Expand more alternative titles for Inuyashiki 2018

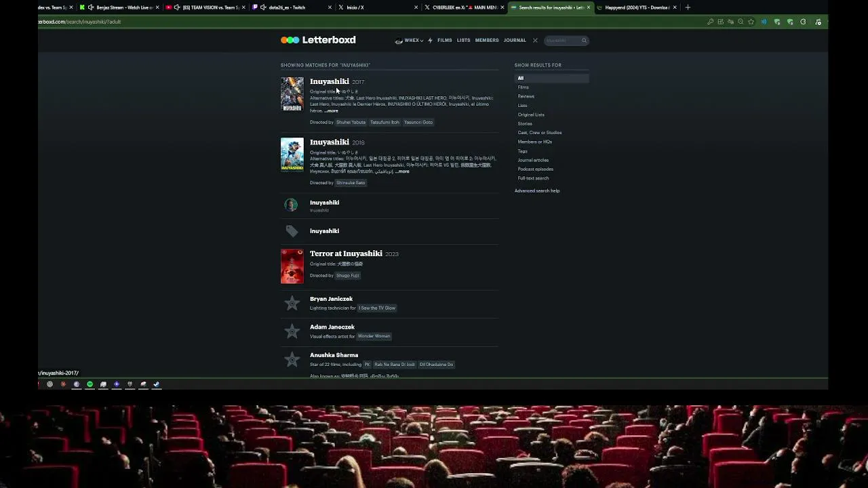[x=402, y=171]
